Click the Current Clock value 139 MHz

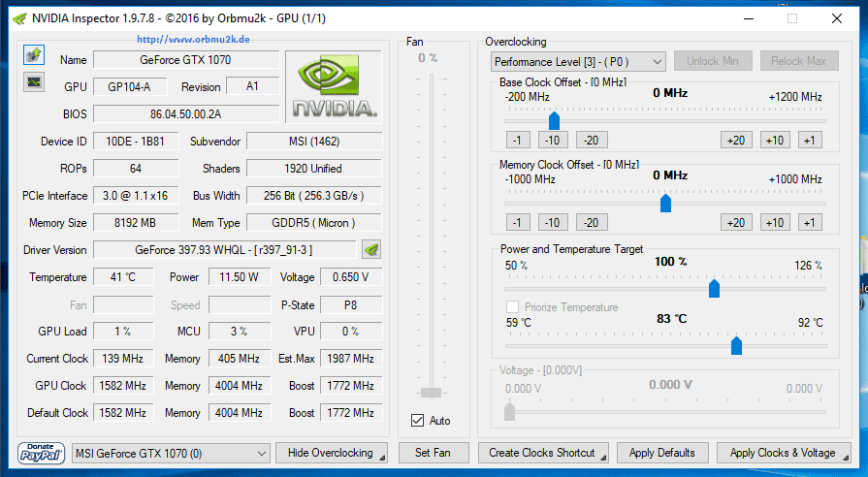pos(123,359)
